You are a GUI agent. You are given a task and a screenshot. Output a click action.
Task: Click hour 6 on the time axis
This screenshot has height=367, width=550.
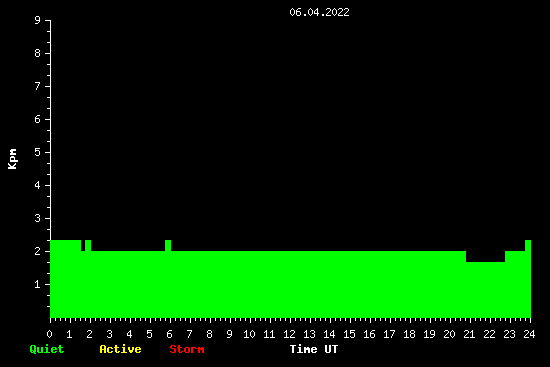point(169,334)
